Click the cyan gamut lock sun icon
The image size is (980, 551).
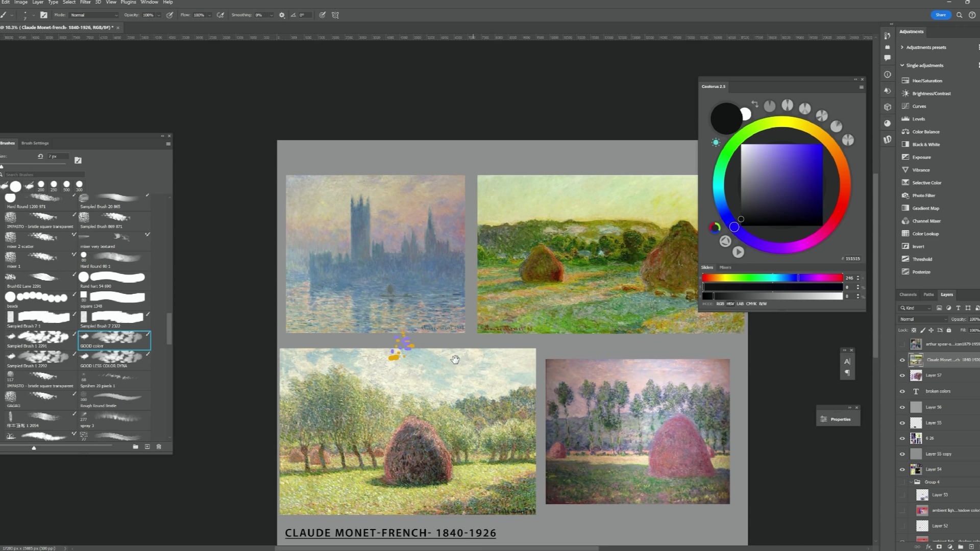point(716,143)
